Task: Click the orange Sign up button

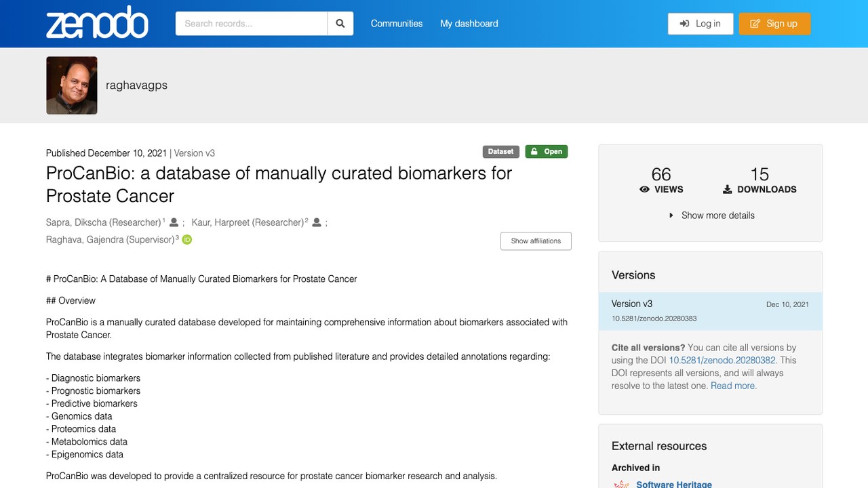Action: (774, 24)
